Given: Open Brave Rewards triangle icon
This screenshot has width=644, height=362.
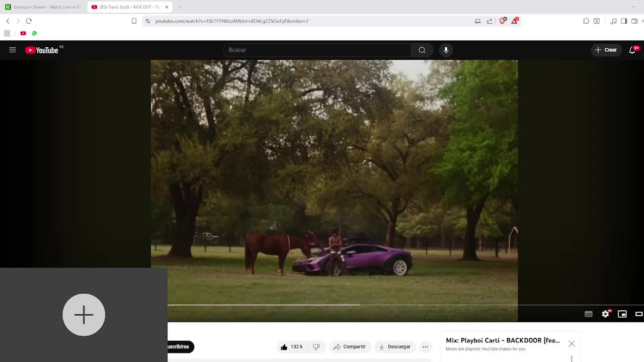Looking at the screenshot, I should click(x=515, y=21).
